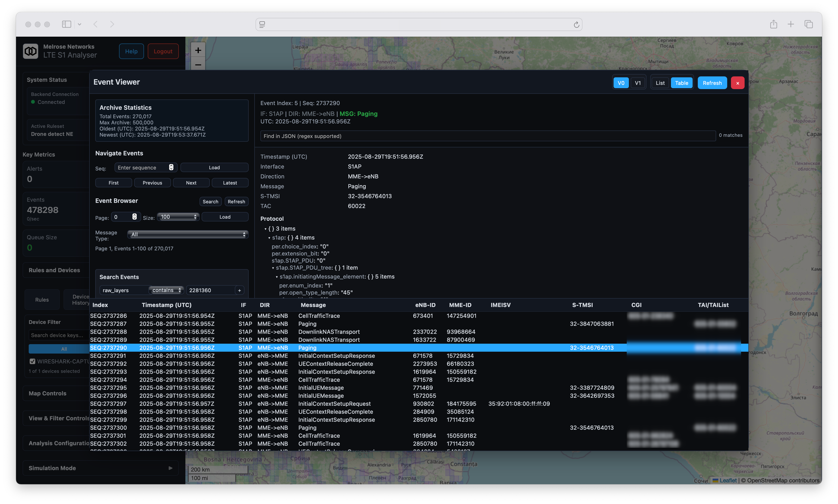Open the page Size 100 dropdown
This screenshot has width=838, height=504.
coord(178,217)
